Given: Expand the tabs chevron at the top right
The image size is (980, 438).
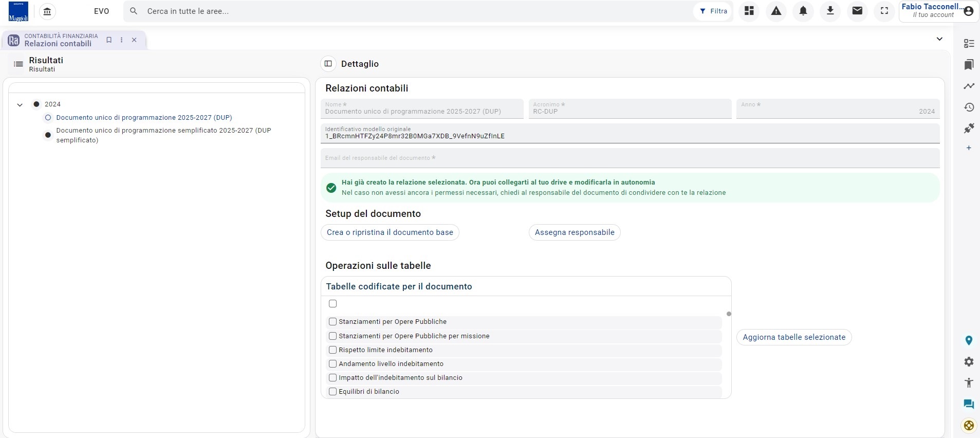Looking at the screenshot, I should pyautogui.click(x=939, y=39).
